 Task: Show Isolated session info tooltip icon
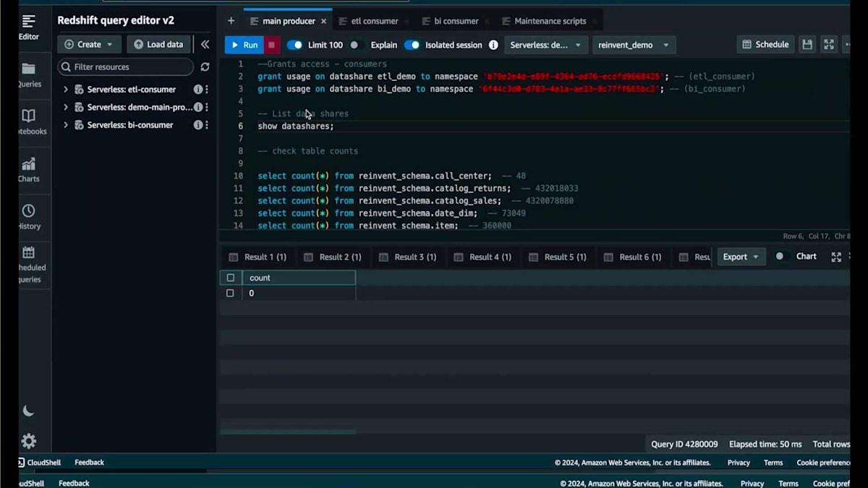[x=493, y=45]
